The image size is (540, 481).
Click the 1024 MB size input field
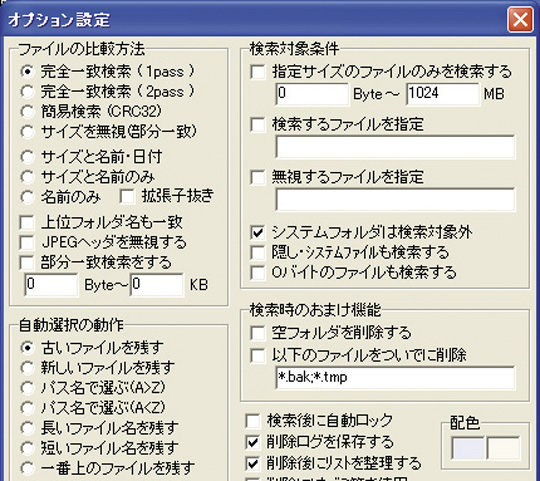click(x=443, y=94)
